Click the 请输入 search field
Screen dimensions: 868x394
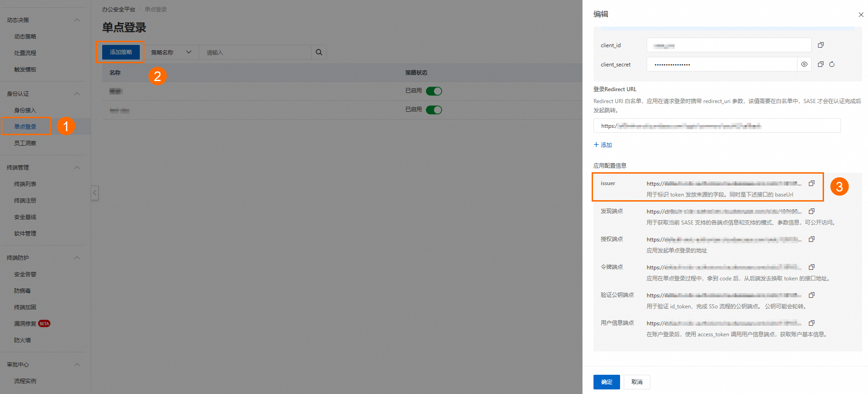[255, 52]
